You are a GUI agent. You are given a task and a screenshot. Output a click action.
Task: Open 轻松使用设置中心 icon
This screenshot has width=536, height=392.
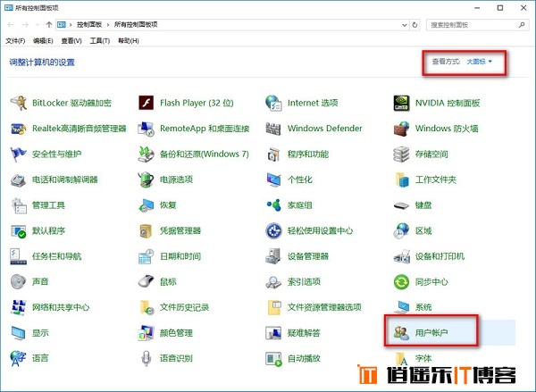(x=273, y=231)
